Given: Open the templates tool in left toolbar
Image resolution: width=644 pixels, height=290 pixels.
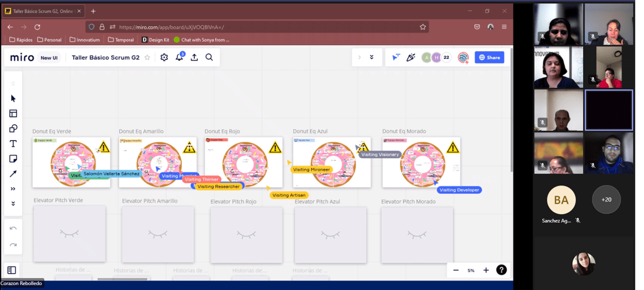Looking at the screenshot, I should (13, 114).
